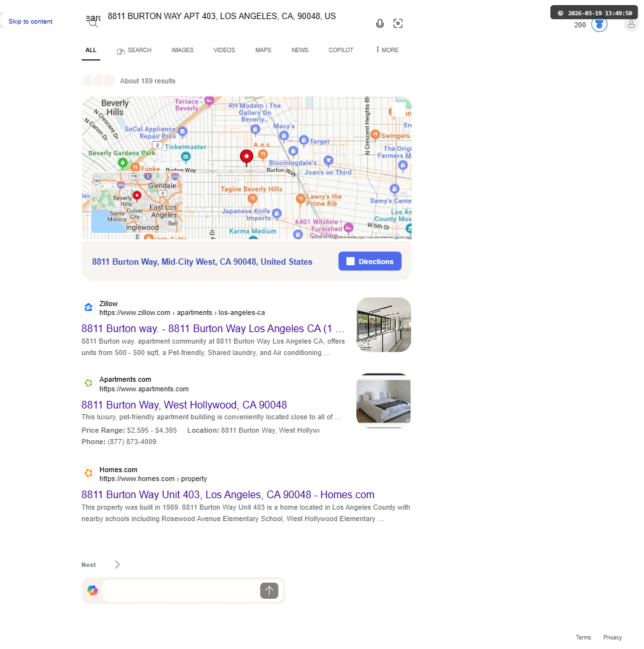Switch to the COPILOT tab
The image size is (644, 649).
[340, 50]
